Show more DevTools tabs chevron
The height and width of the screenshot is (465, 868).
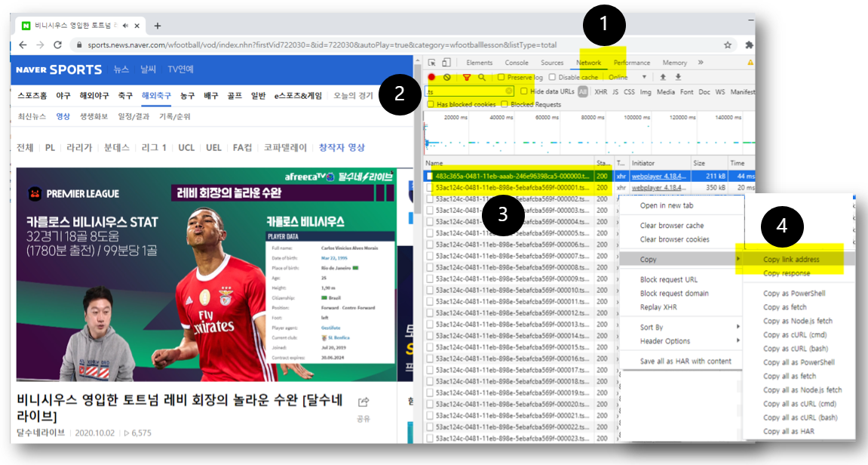(701, 63)
